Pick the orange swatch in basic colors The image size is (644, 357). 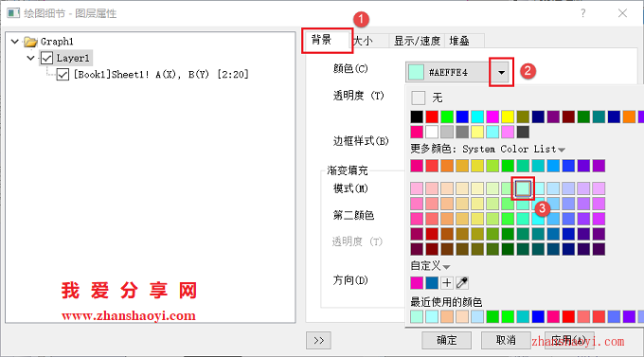click(x=629, y=116)
